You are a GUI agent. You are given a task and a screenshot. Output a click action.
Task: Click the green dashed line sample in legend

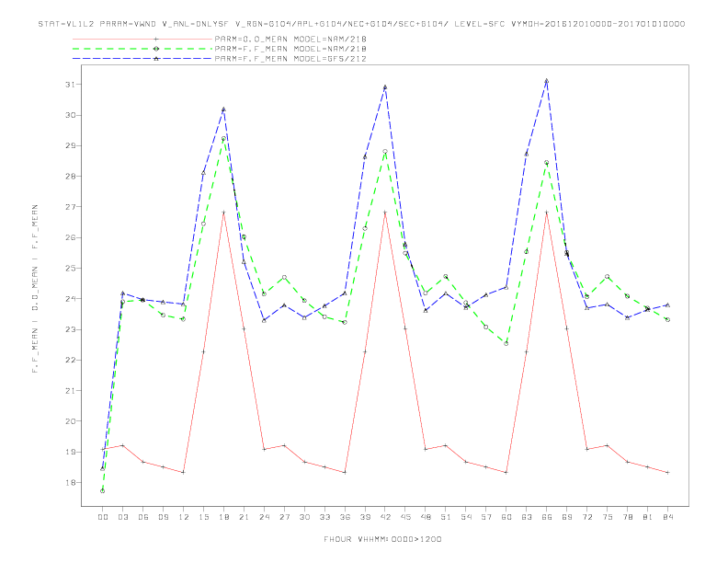pyautogui.click(x=142, y=49)
